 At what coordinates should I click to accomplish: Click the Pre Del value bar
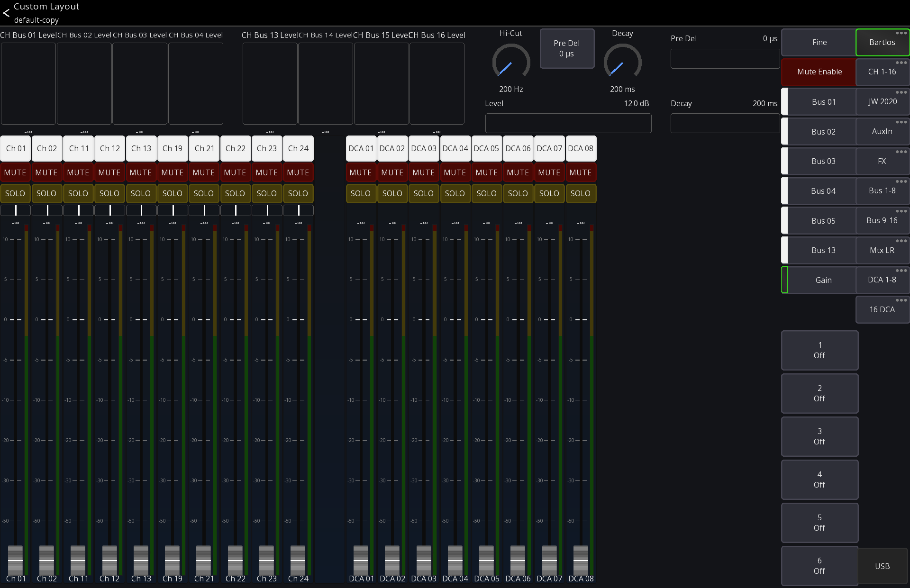coord(725,59)
